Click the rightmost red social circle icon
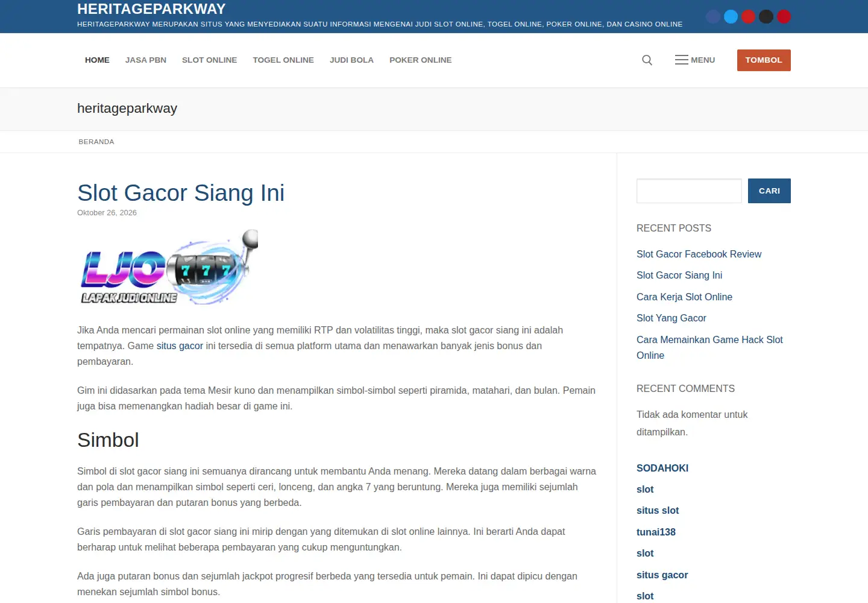 (784, 17)
